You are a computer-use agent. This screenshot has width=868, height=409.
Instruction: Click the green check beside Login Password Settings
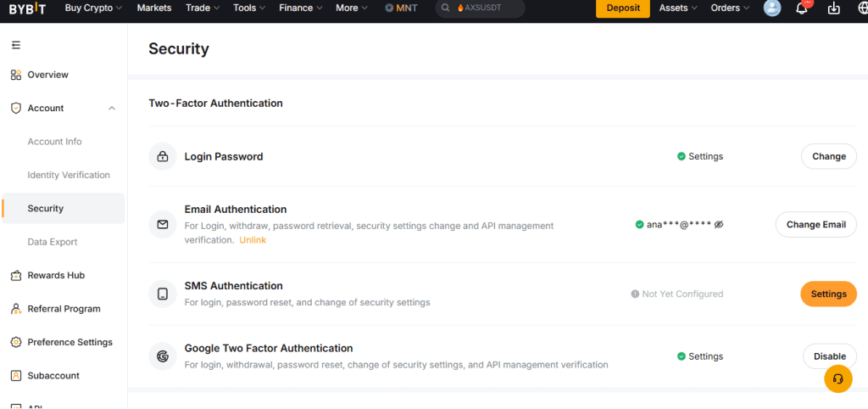coord(682,157)
